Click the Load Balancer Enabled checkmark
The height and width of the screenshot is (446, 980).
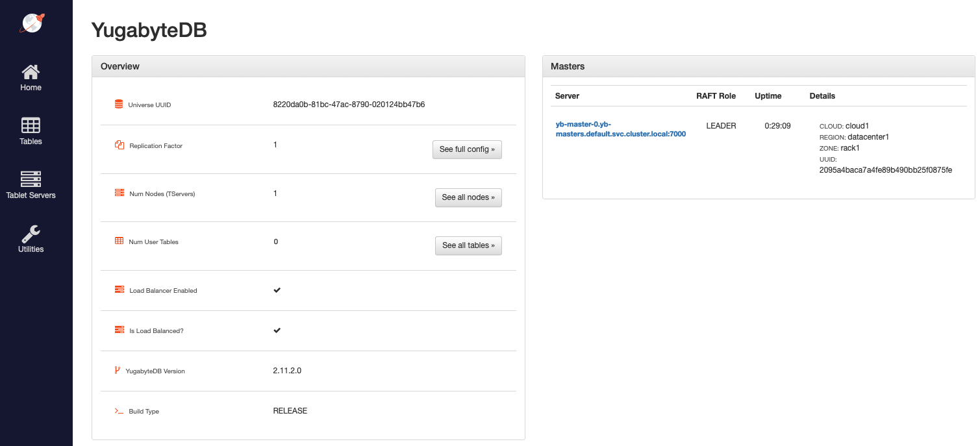277,290
